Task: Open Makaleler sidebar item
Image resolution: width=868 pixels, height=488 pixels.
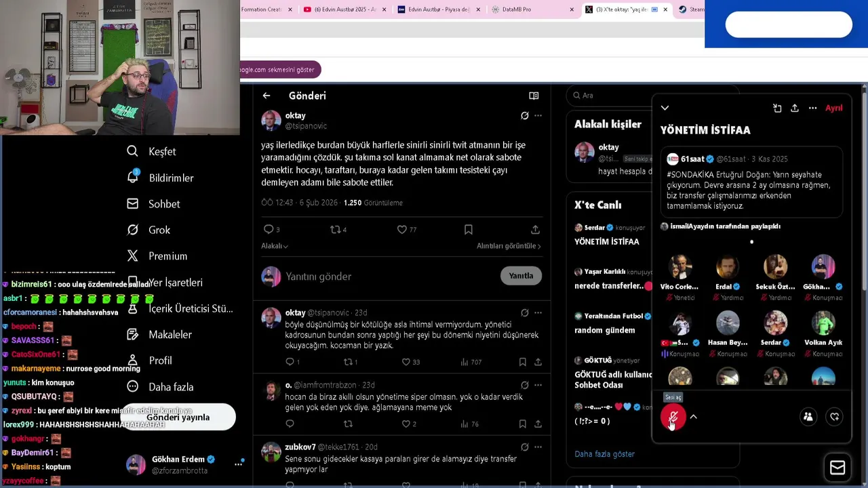Action: pos(159,335)
